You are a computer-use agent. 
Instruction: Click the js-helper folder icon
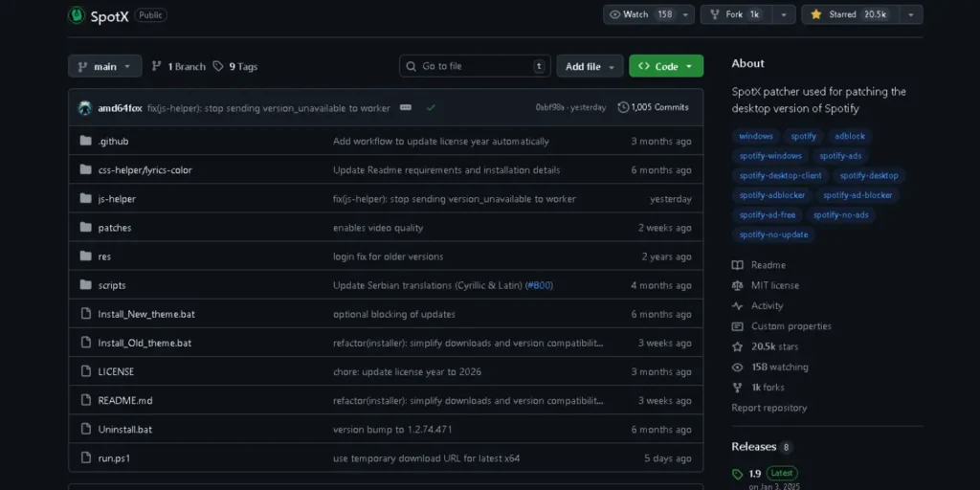[85, 198]
